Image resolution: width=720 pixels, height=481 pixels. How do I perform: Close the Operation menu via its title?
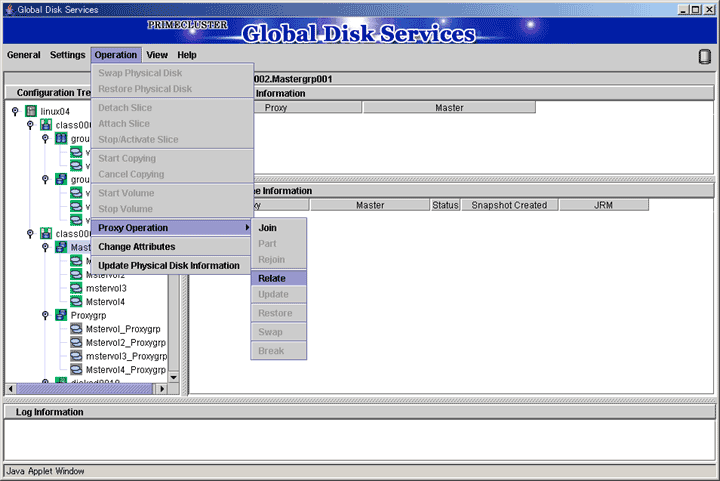(116, 55)
